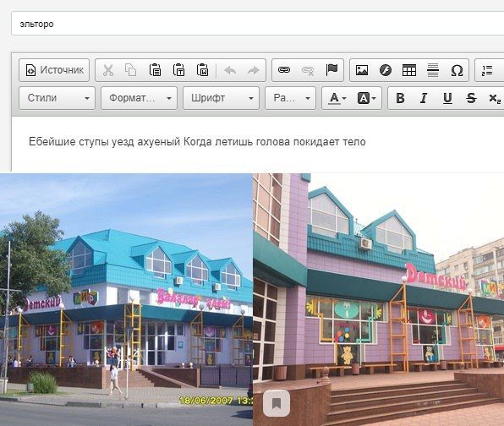Screen dimensions: 504x426
Task: Open right photo of purple store facade
Action: click(x=378, y=300)
